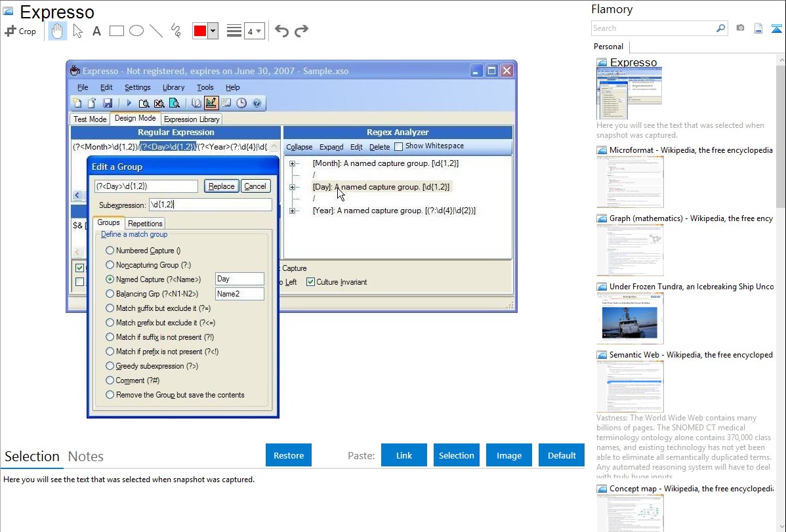Viewport: 786px width, 532px height.
Task: Choose the text annotation tool
Action: click(96, 31)
